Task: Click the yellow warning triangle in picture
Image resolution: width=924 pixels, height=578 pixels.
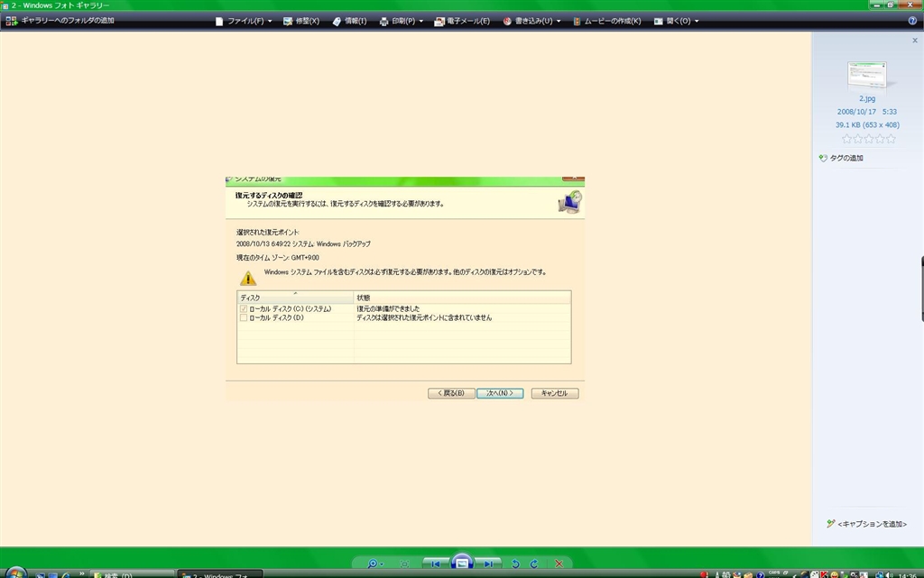Action: click(248, 278)
